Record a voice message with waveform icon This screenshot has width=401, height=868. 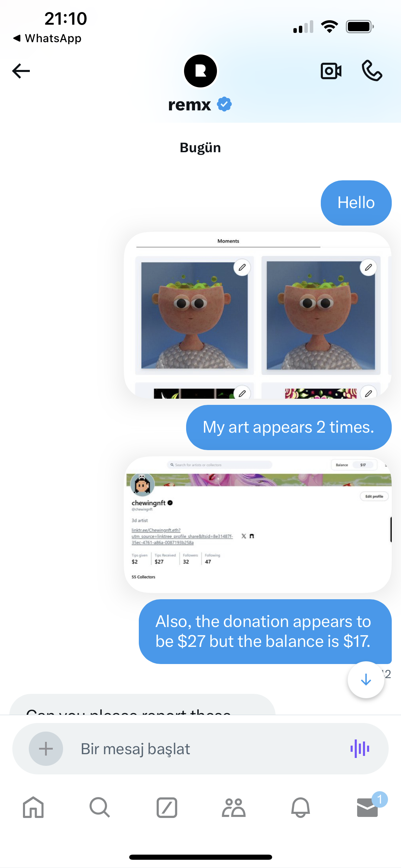click(x=360, y=748)
